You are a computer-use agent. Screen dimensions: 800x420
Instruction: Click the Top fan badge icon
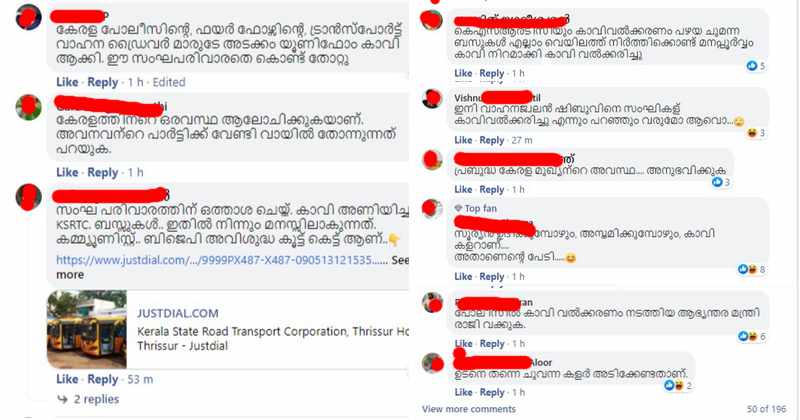coord(458,208)
